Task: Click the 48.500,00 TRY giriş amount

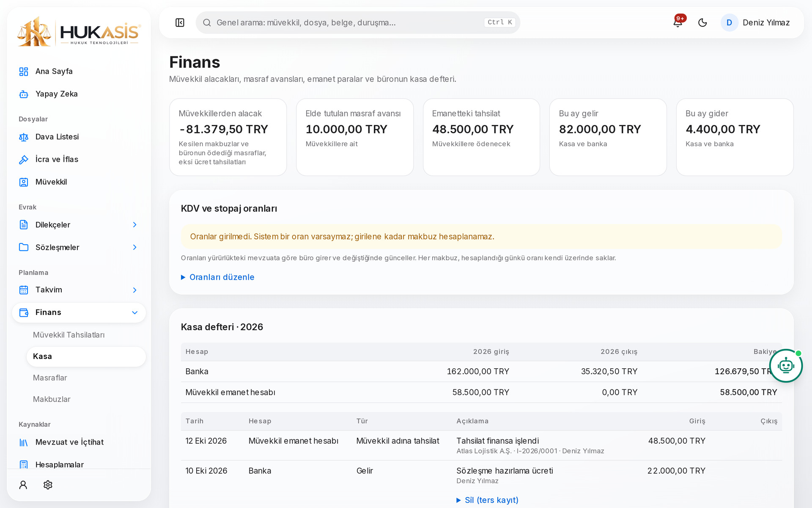Action: point(677,441)
